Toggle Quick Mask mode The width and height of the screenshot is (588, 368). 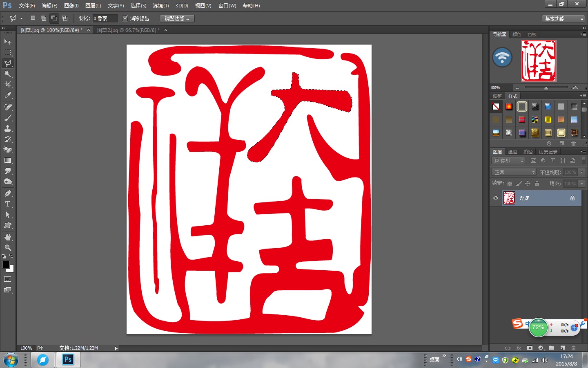pyautogui.click(x=7, y=279)
